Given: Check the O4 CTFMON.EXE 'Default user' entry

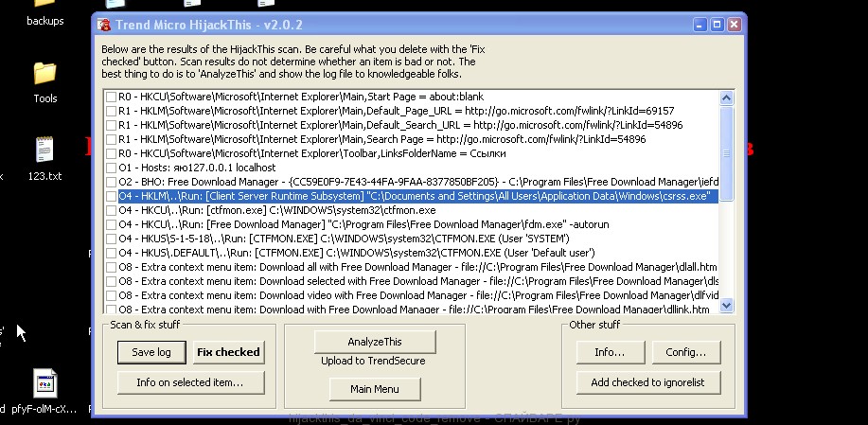Looking at the screenshot, I should click(x=112, y=253).
